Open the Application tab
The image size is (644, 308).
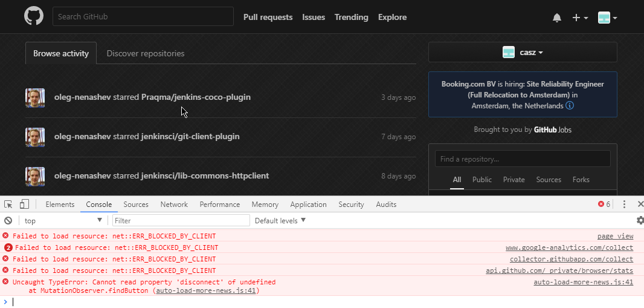tap(309, 205)
